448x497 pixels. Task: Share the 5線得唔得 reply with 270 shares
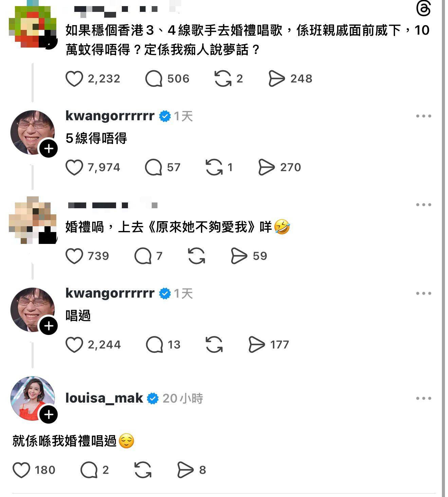266,167
